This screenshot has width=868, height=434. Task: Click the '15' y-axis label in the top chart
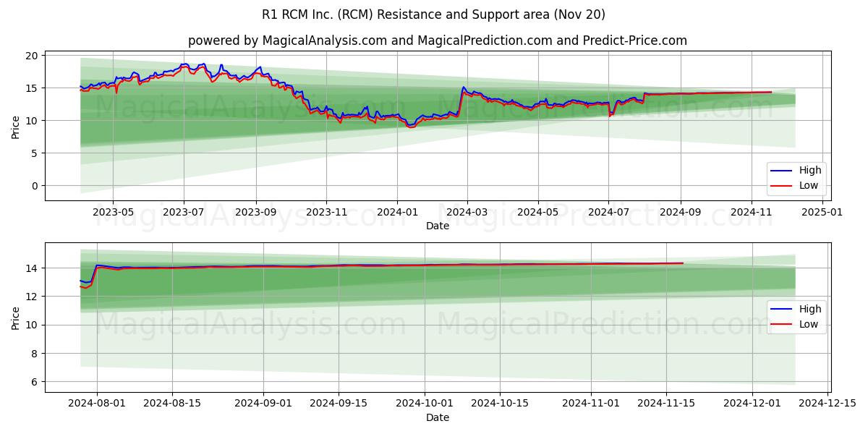coord(33,88)
